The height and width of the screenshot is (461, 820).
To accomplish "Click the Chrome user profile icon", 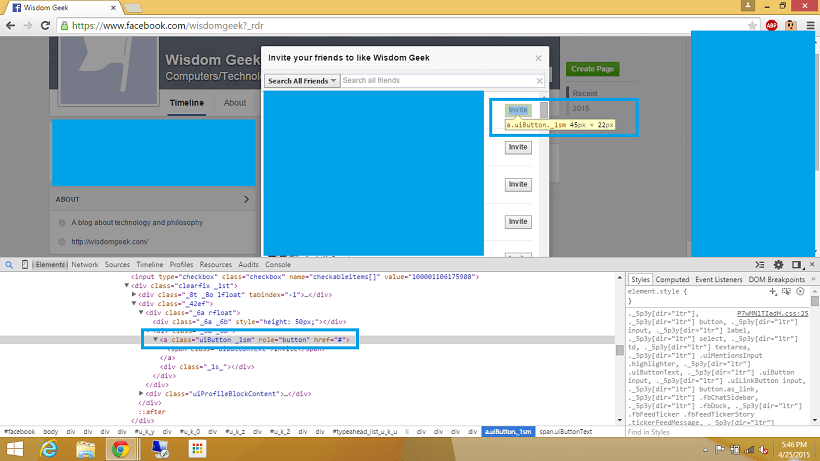I will coord(748,5).
